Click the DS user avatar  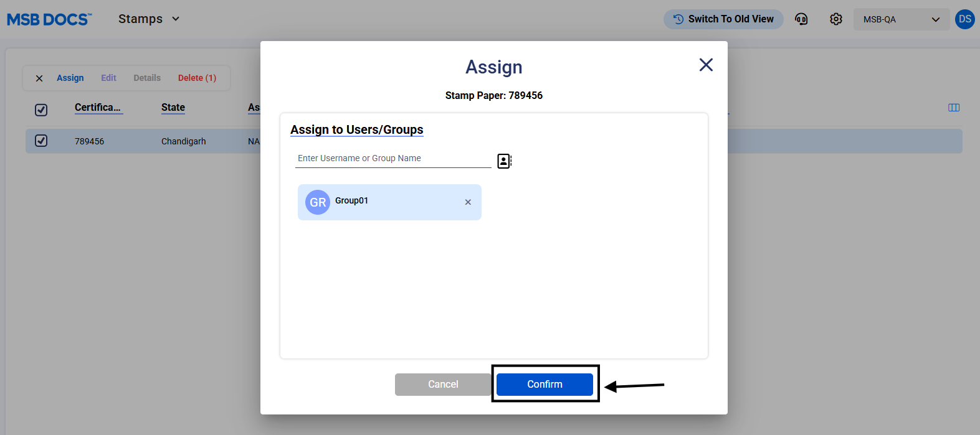pos(964,19)
